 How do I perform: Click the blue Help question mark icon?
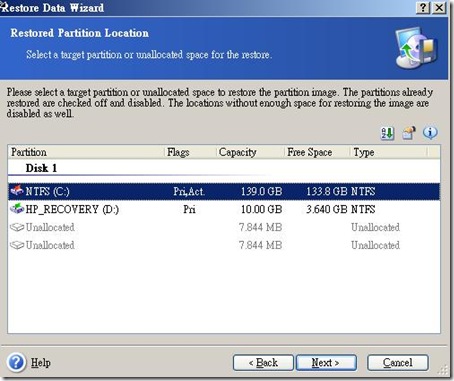(x=16, y=362)
